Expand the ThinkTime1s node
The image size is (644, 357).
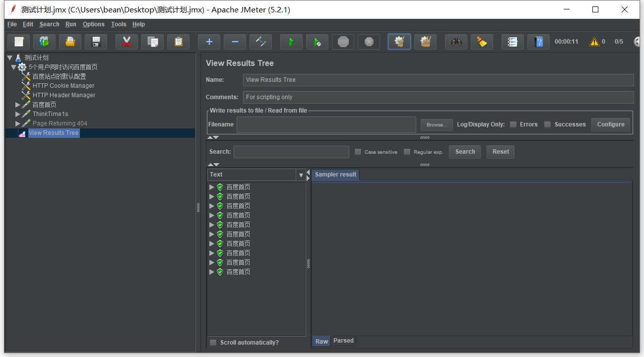click(x=17, y=114)
